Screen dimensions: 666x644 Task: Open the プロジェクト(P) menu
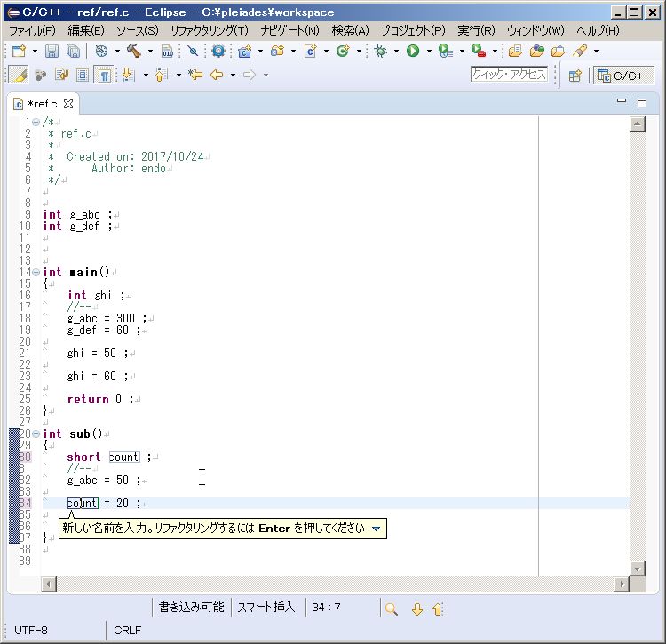413,30
